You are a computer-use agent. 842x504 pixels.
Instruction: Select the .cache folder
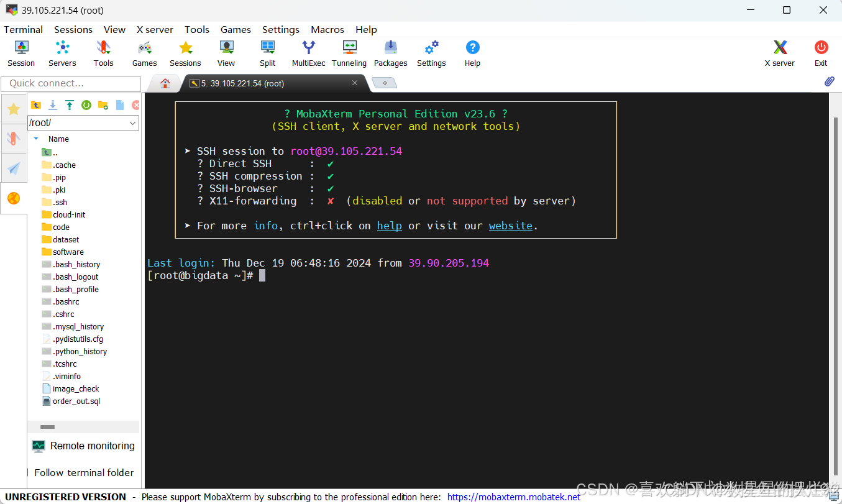[59, 165]
